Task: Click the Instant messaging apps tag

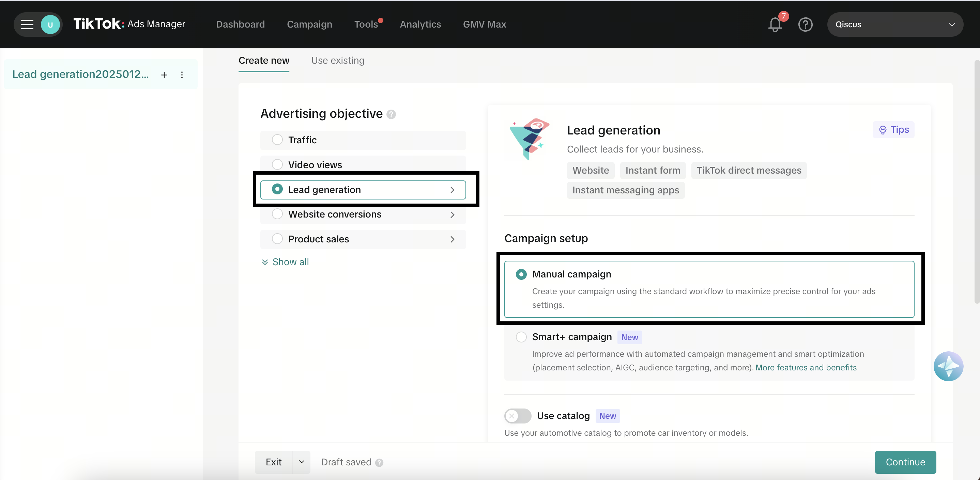Action: point(625,190)
